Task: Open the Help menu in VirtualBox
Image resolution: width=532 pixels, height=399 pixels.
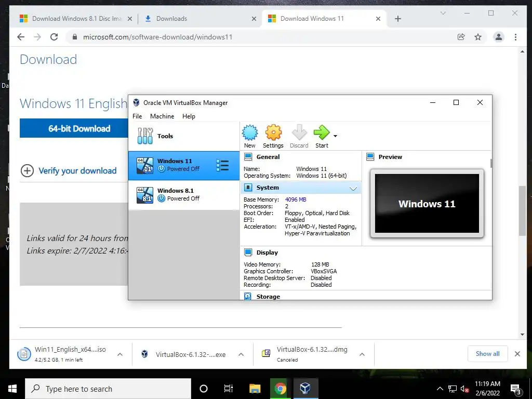Action: (x=189, y=116)
